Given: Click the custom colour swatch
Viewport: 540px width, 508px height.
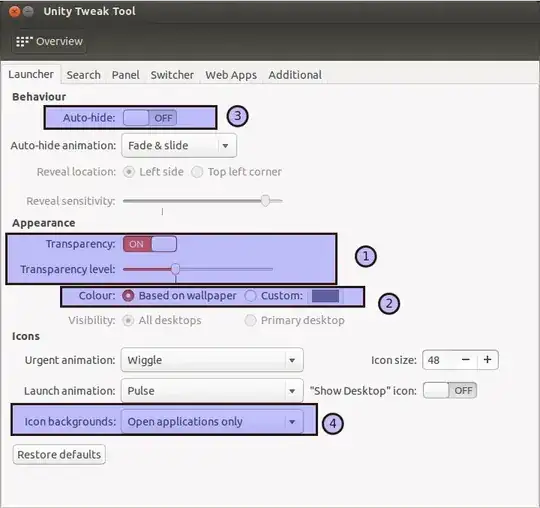Looking at the screenshot, I should pyautogui.click(x=325, y=296).
